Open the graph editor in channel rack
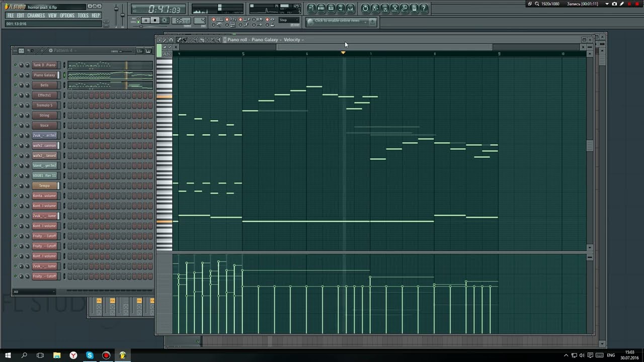Image resolution: width=644 pixels, height=362 pixels. [140, 51]
